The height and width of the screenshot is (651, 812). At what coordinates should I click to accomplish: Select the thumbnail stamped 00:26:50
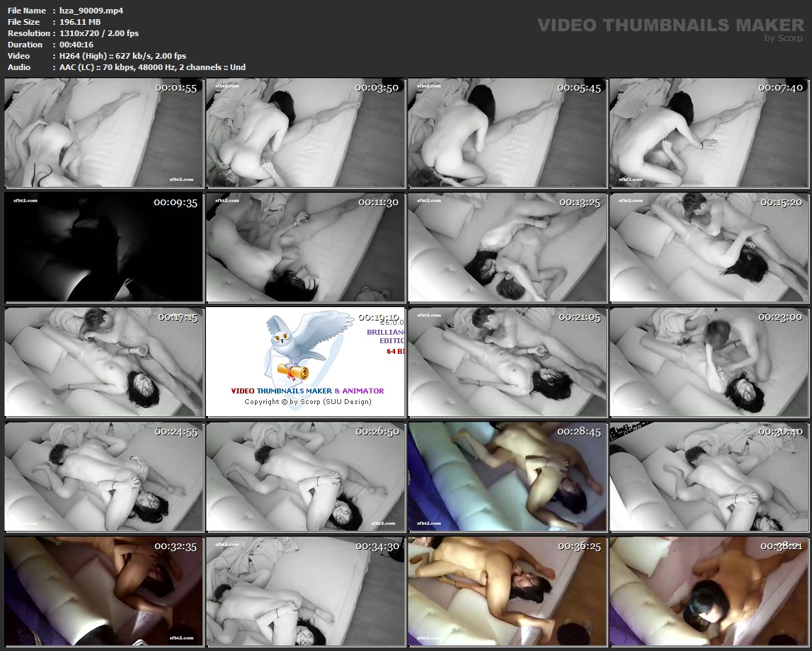click(x=306, y=477)
